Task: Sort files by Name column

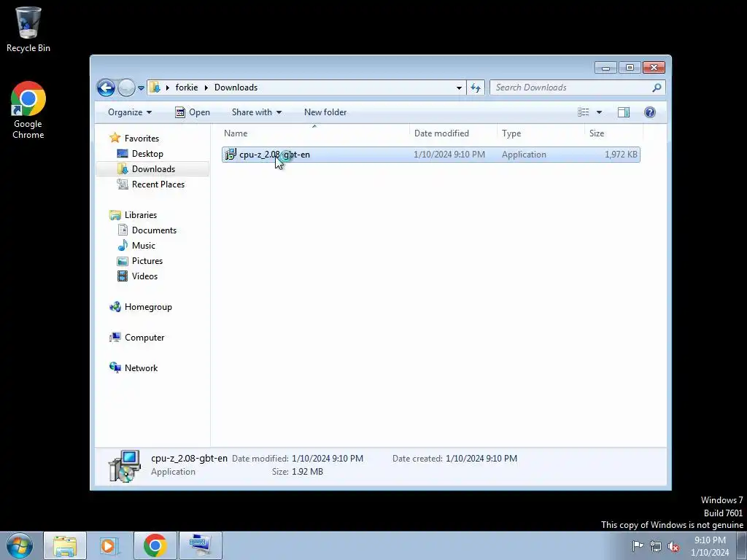Action: point(314,133)
